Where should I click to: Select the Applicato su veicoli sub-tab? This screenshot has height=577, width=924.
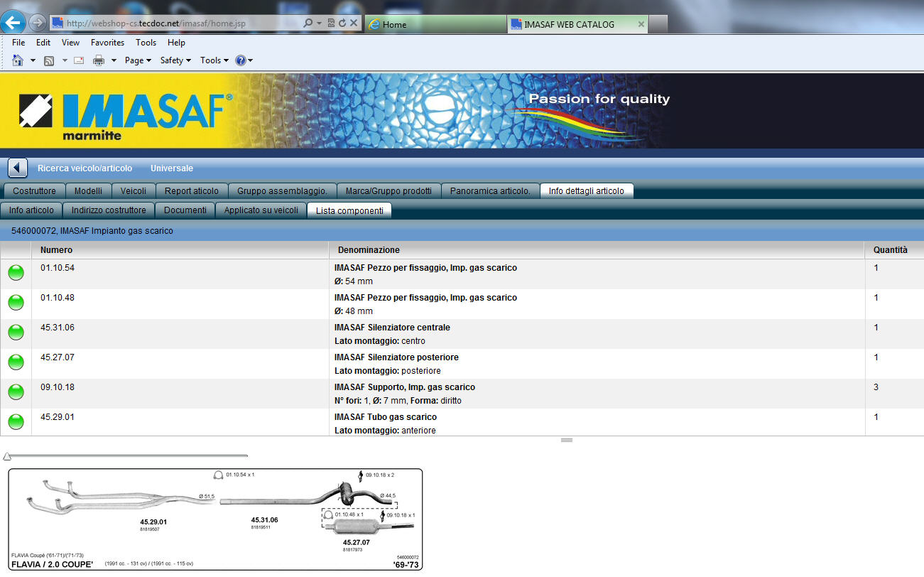tap(261, 210)
